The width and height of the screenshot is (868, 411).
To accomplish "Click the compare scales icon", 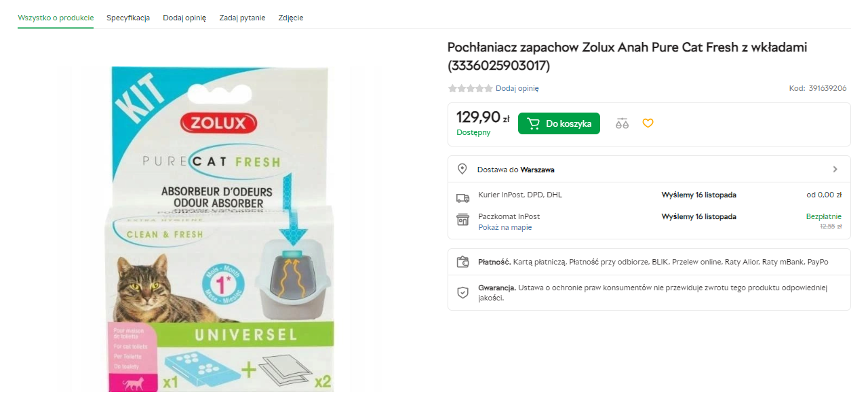I will 622,123.
